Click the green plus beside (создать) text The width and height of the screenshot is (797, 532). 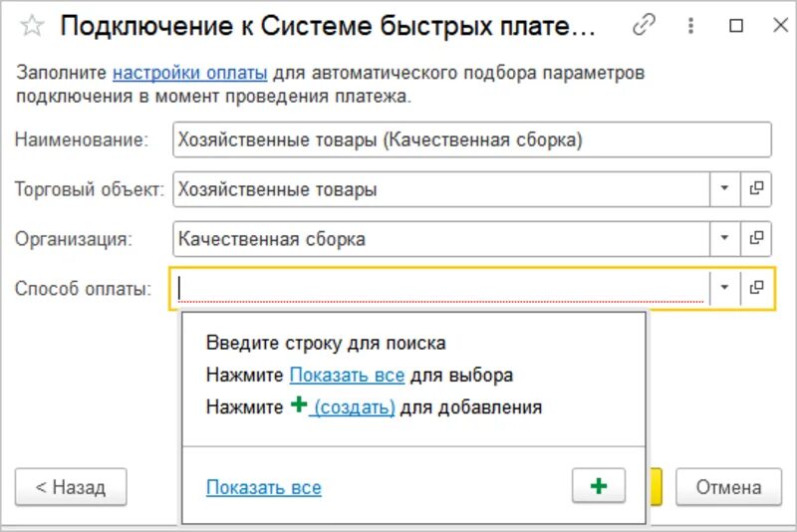pos(299,404)
